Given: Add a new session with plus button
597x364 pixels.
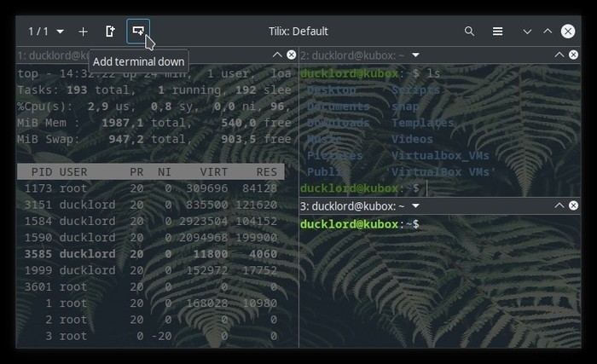Looking at the screenshot, I should pos(83,32).
